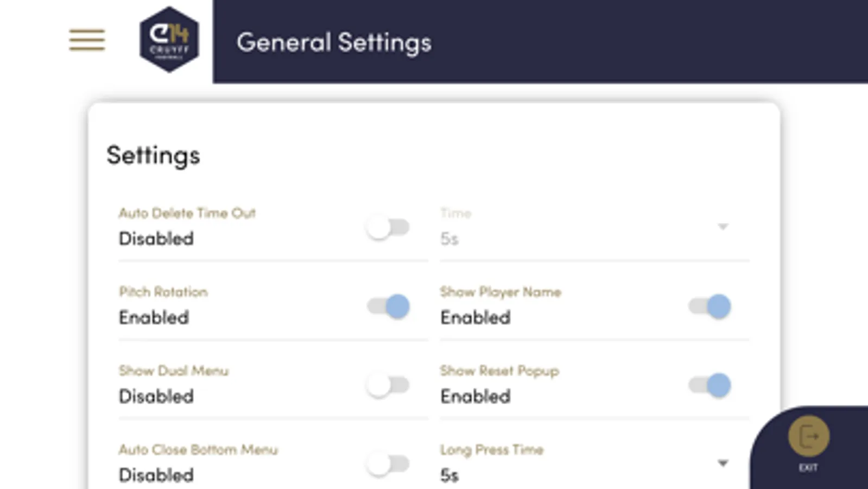Click the Exit door icon
The height and width of the screenshot is (489, 868).
point(809,435)
